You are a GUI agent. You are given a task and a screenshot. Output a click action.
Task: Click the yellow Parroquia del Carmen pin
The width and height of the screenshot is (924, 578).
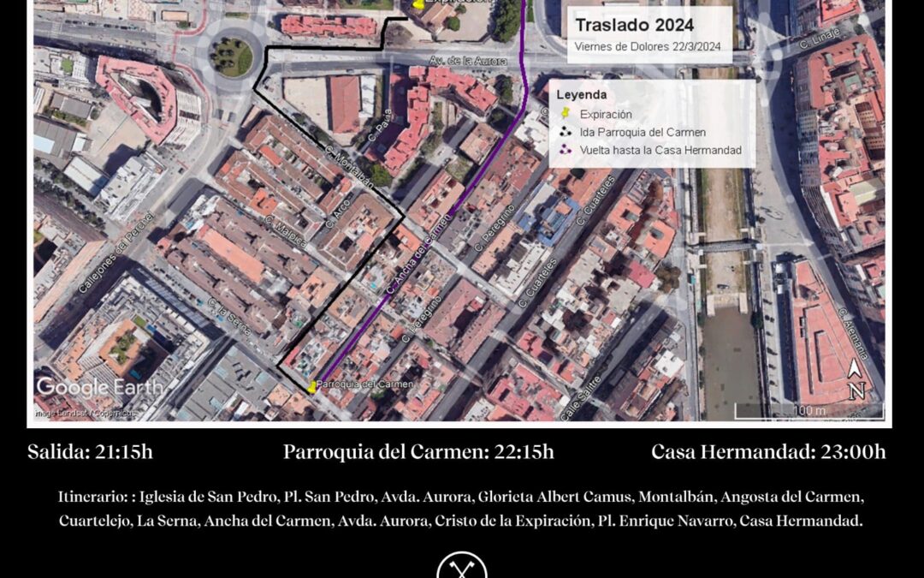pyautogui.click(x=311, y=388)
